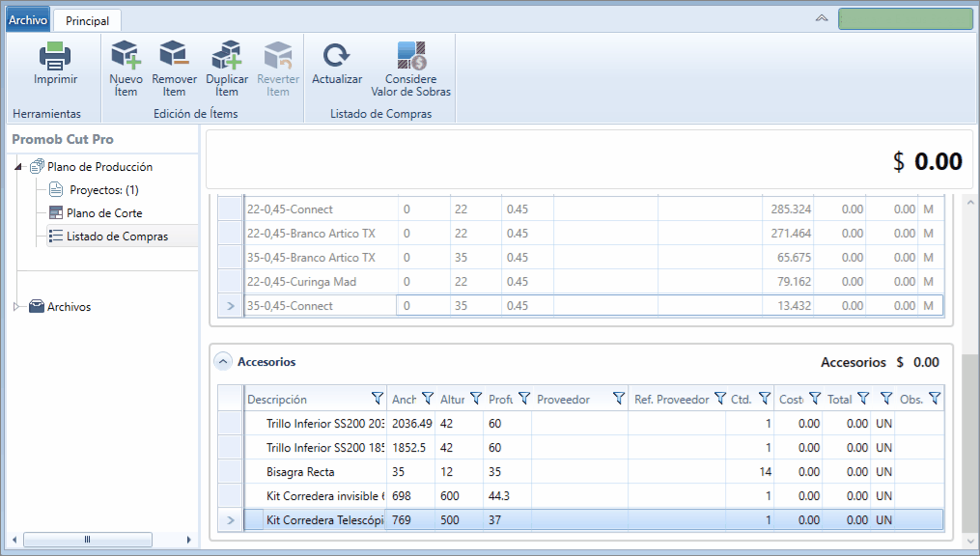Filter the Ref. Proveedor column

720,398
